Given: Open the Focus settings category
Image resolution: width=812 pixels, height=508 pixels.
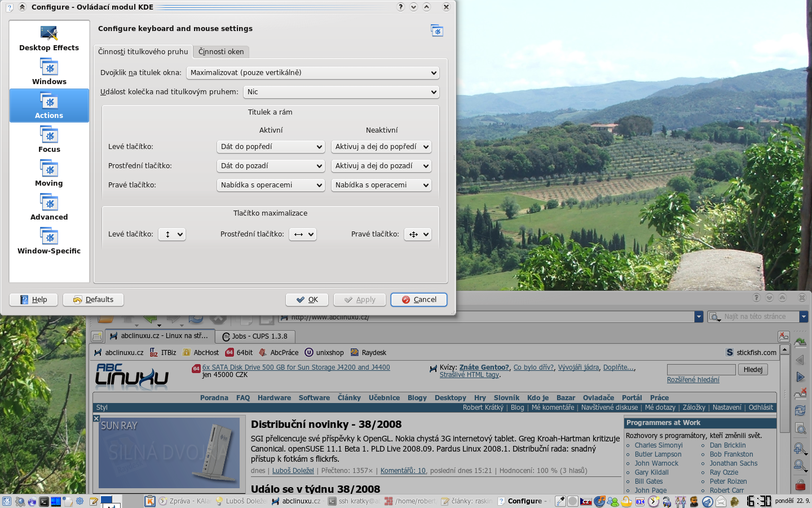Looking at the screenshot, I should 49,139.
